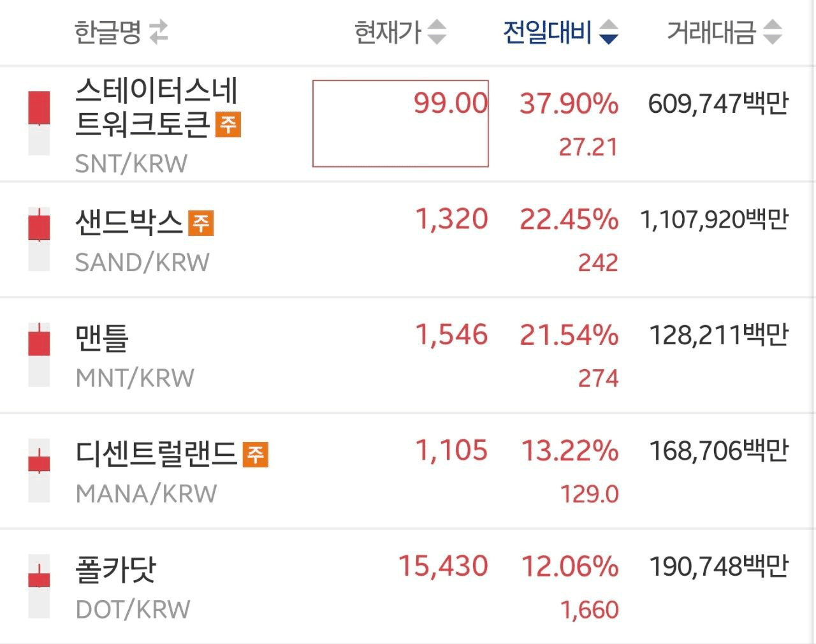Open the 폴카닷 DOT/KRW row
The width and height of the screenshot is (816, 644).
tap(407, 587)
